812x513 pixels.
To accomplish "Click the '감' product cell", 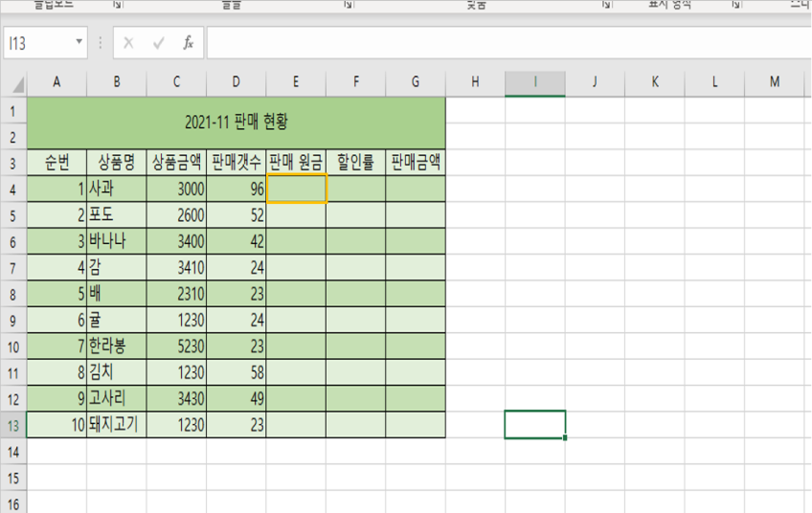I will click(x=117, y=268).
